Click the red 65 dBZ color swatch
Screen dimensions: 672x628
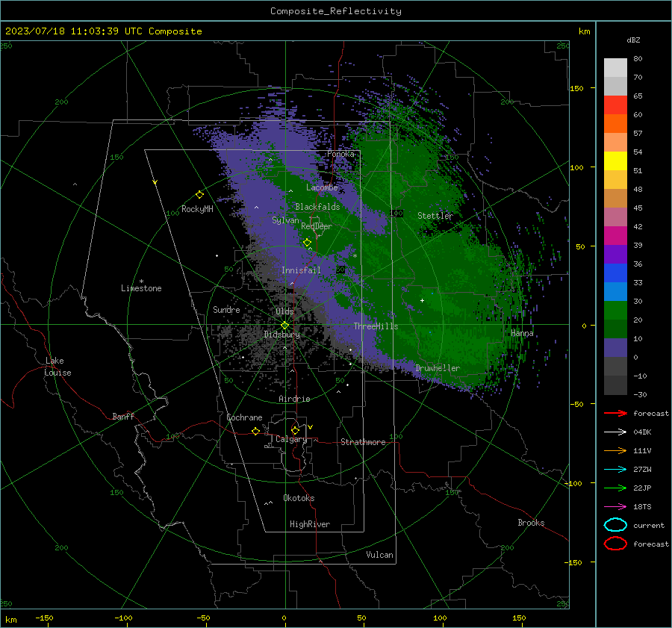coord(615,105)
